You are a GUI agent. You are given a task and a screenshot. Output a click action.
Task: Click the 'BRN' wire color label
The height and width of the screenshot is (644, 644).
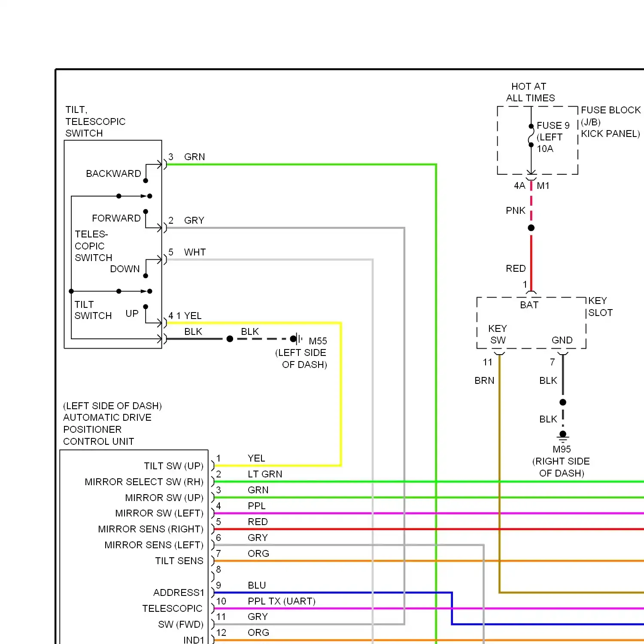click(x=484, y=380)
